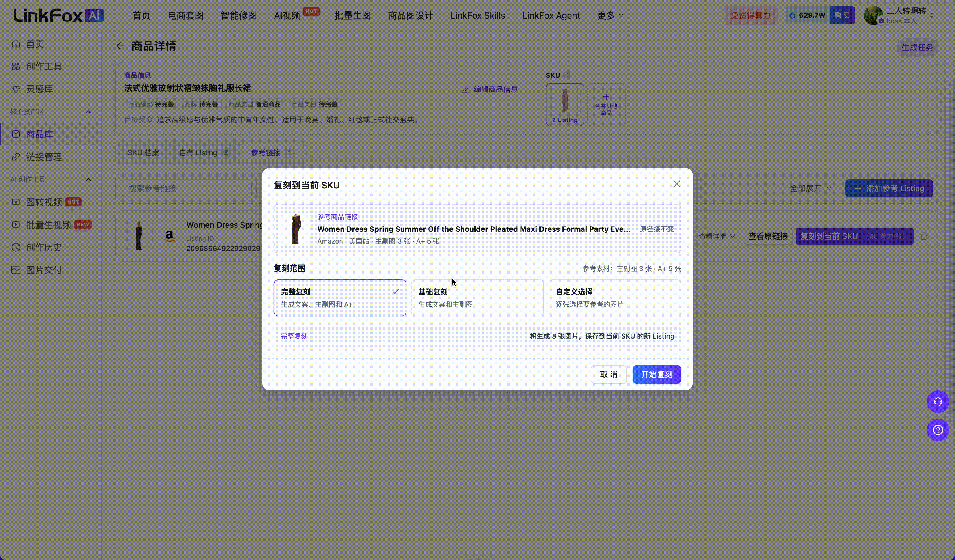Click the 取消 button
This screenshot has width=955, height=560.
click(609, 374)
